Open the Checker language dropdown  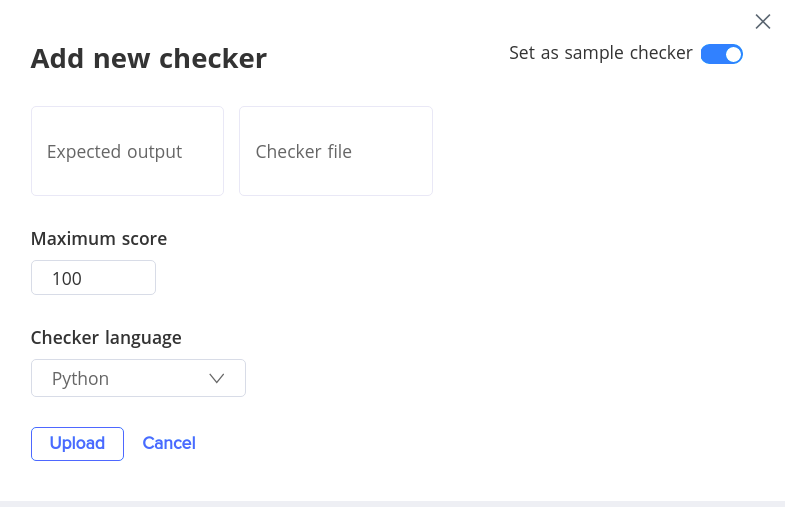click(x=138, y=378)
